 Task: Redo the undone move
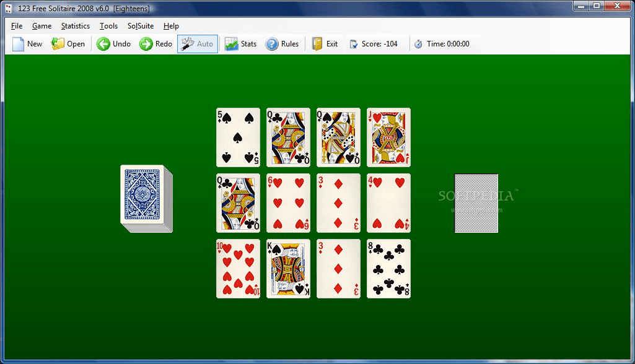point(155,44)
